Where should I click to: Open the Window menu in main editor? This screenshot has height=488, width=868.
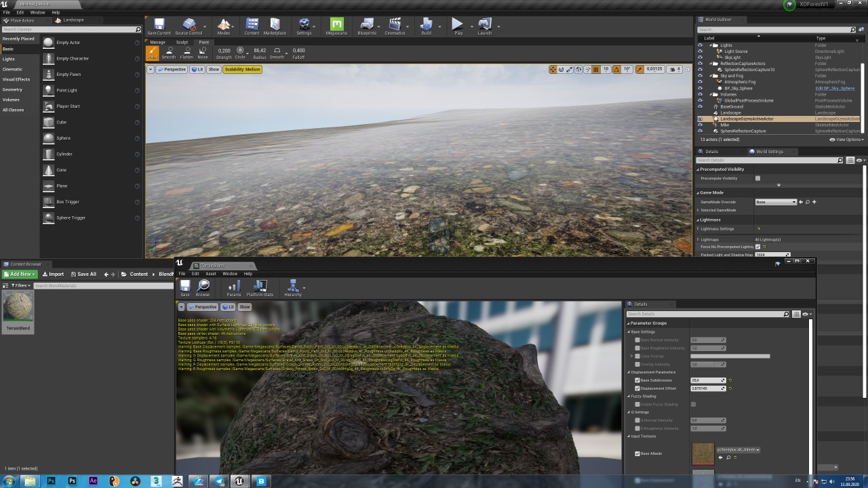(x=38, y=12)
